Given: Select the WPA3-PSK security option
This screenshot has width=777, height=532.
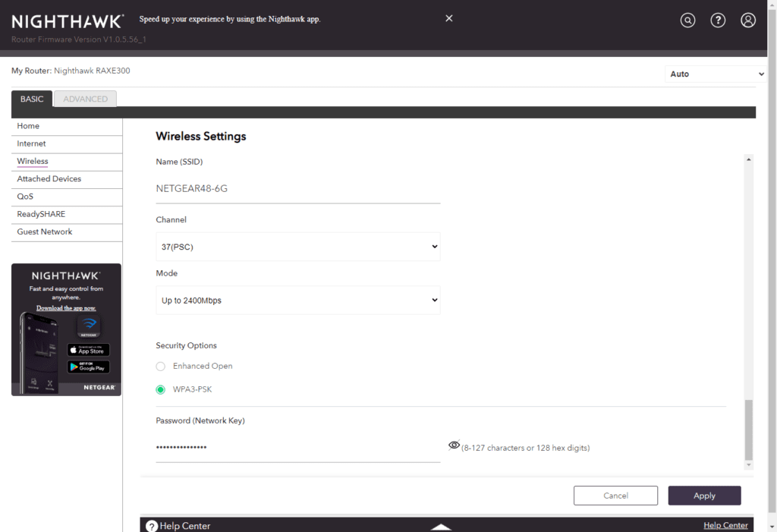Looking at the screenshot, I should (x=160, y=390).
